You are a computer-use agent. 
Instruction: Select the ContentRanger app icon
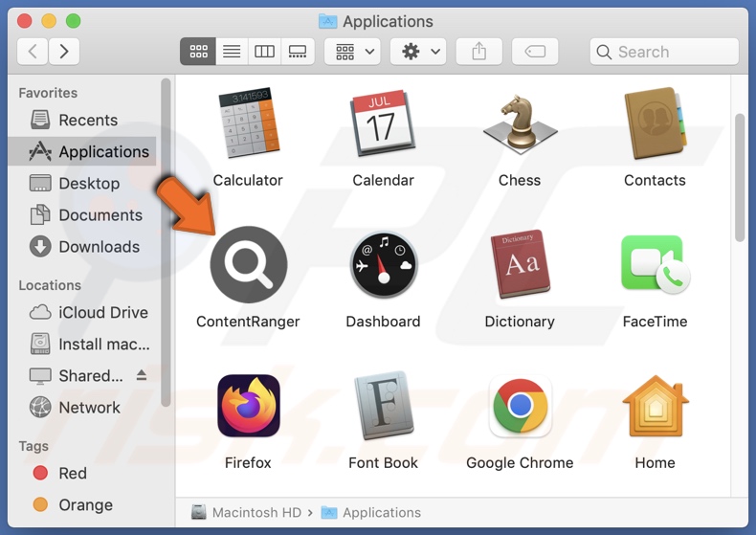[x=249, y=264]
